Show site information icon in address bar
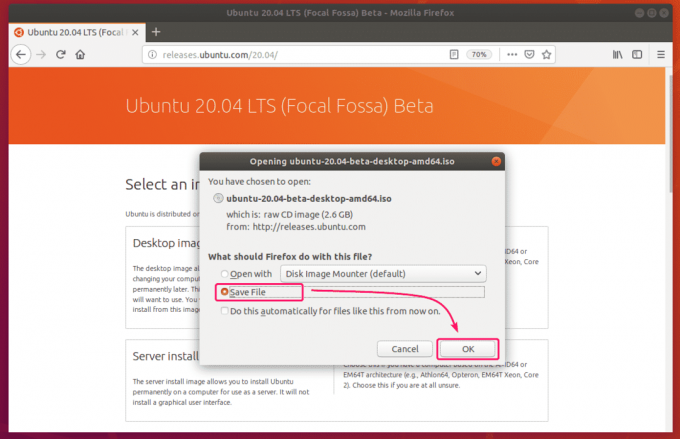 (152, 55)
